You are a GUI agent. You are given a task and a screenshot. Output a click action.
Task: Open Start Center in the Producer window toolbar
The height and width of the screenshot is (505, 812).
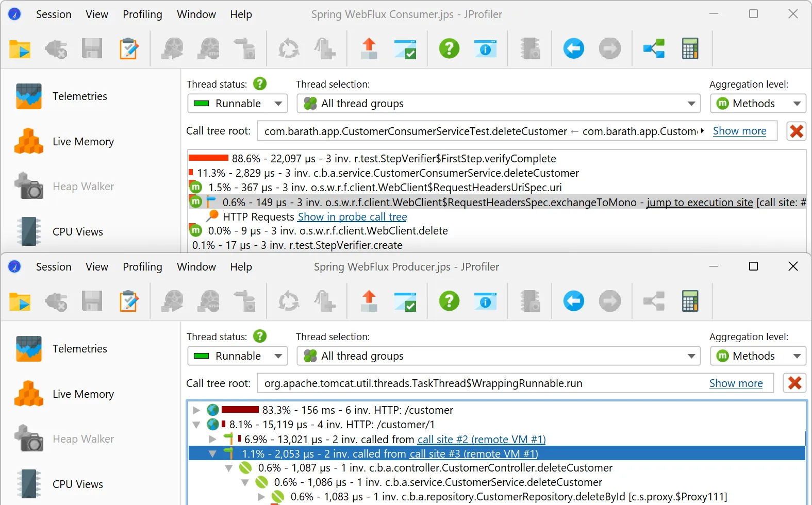coord(20,301)
